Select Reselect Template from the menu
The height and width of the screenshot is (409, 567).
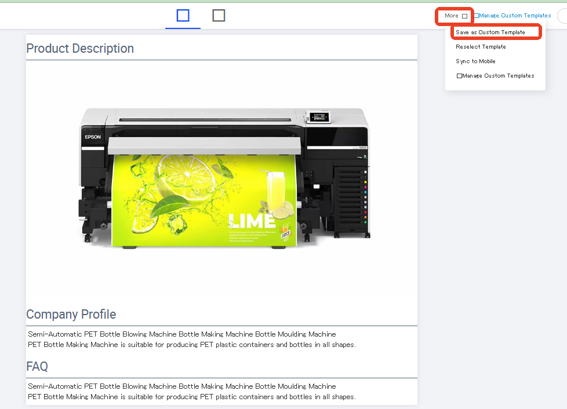(481, 47)
